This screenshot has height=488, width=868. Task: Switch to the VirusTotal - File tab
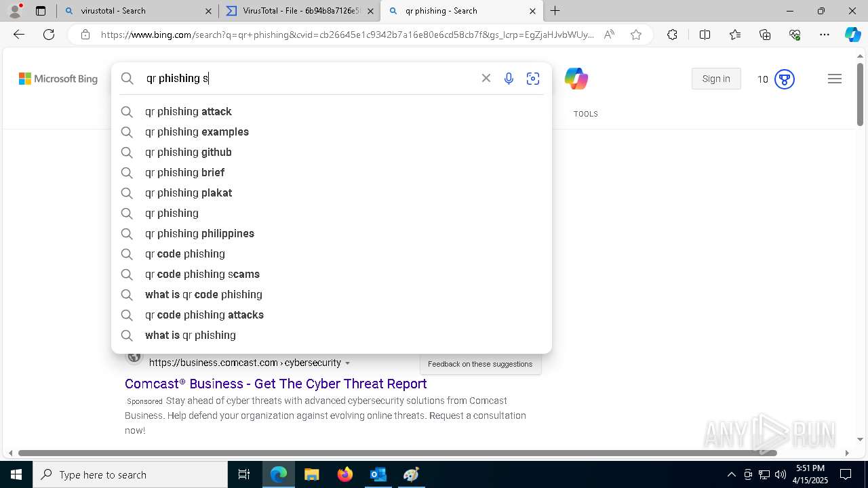[x=300, y=11]
